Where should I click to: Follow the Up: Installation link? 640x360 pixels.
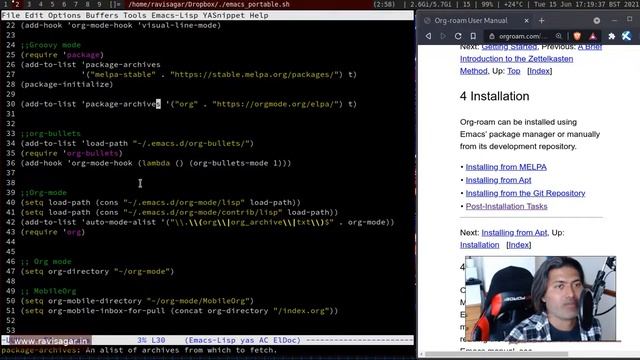[x=479, y=245]
